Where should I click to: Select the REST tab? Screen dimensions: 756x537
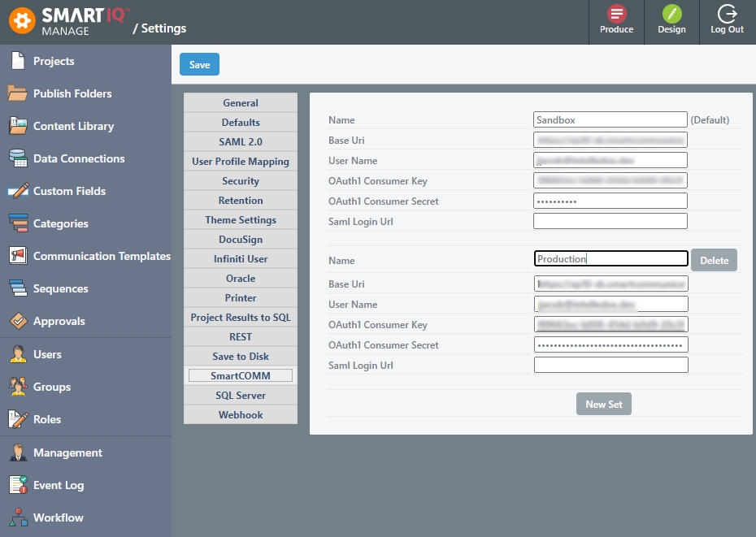tap(241, 337)
